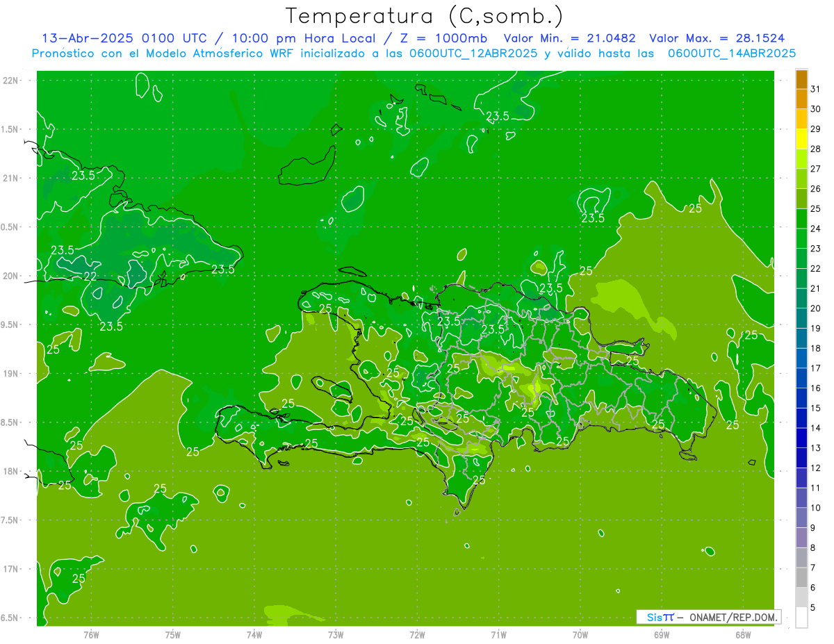This screenshot has width=834, height=644.
Task: Click color scale label 14
Action: click(x=815, y=428)
